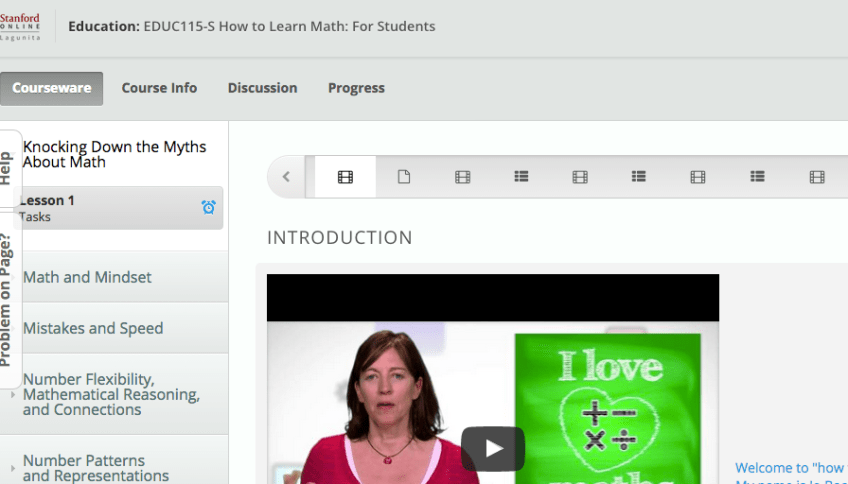
Task: Play the Introduction video
Action: click(x=492, y=448)
